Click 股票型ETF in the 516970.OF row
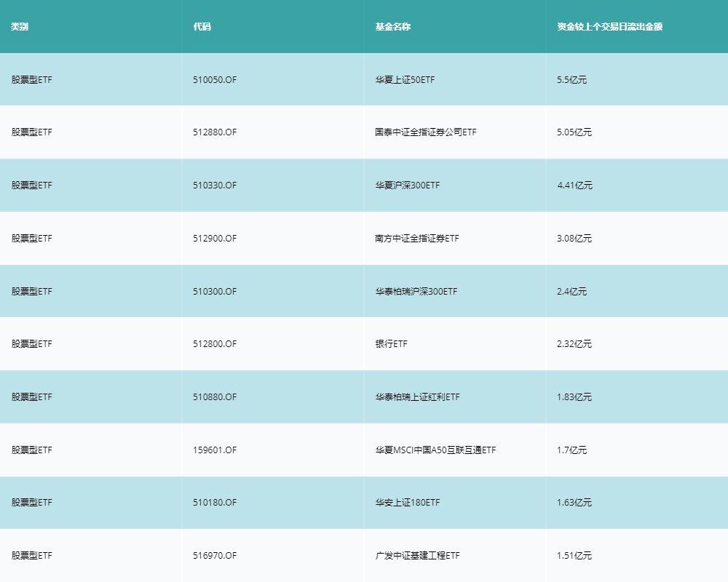Image resolution: width=728 pixels, height=582 pixels. pyautogui.click(x=31, y=555)
